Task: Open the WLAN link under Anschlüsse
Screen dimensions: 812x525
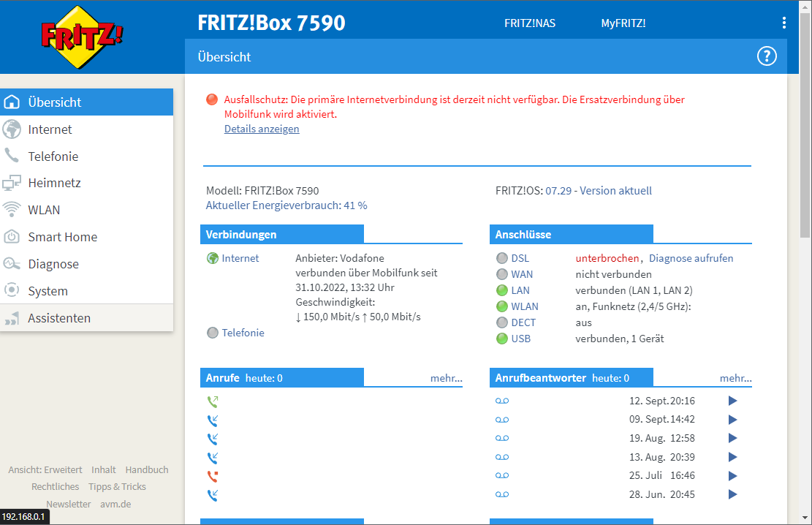Action: click(x=525, y=306)
